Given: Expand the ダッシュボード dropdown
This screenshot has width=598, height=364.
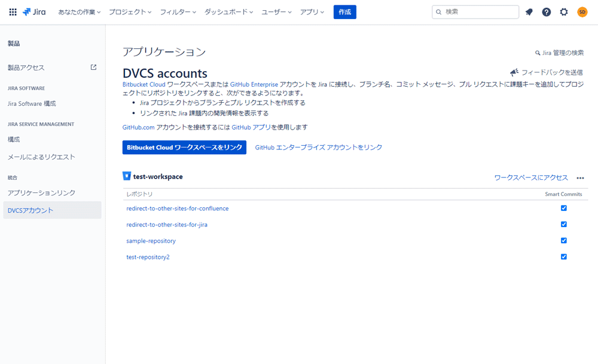Looking at the screenshot, I should (x=229, y=12).
